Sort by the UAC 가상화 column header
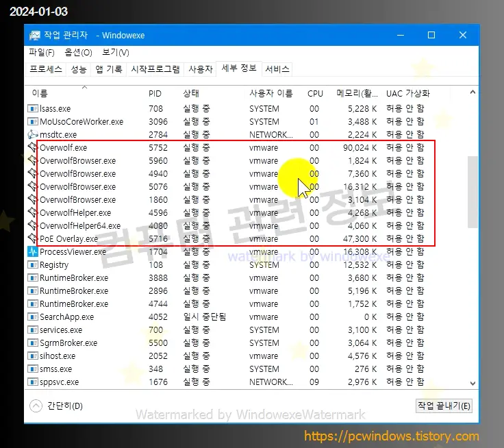The image size is (504, 448). point(408,94)
